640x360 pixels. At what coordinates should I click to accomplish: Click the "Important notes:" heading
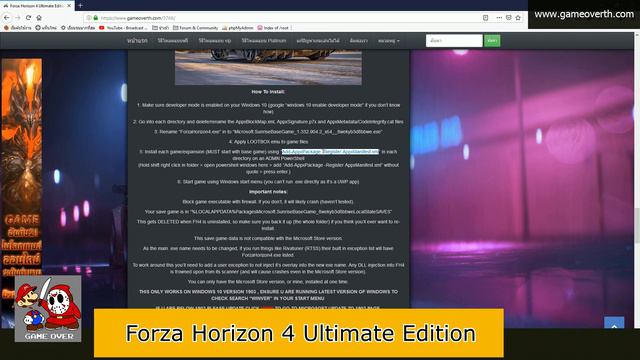point(268,192)
